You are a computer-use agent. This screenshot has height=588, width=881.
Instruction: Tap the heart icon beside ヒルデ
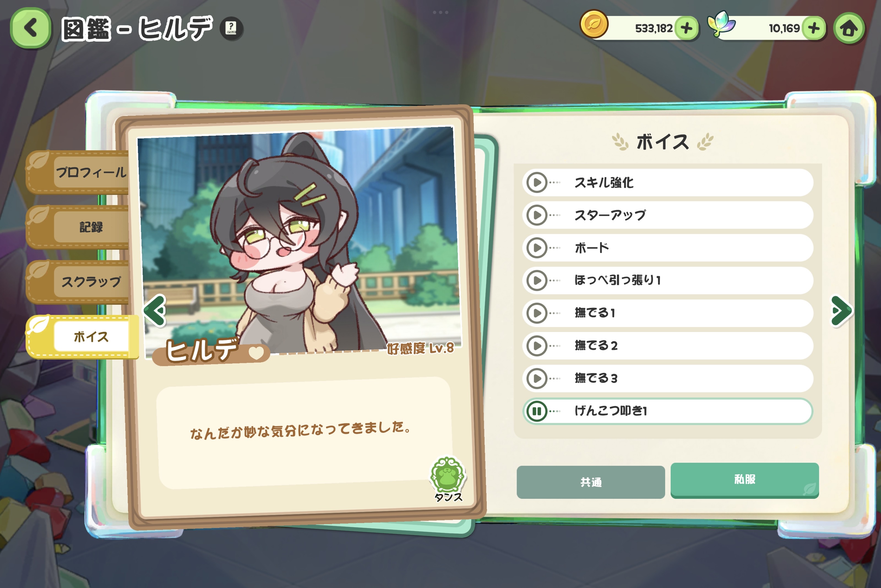pos(256,353)
